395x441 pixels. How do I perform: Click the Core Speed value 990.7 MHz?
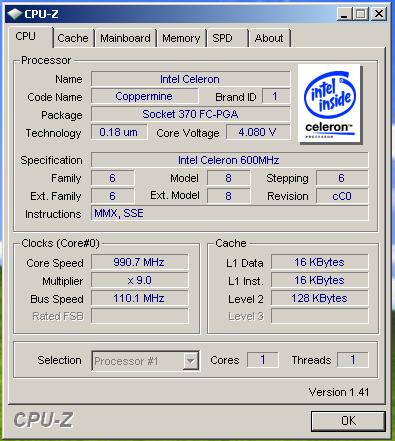click(140, 262)
